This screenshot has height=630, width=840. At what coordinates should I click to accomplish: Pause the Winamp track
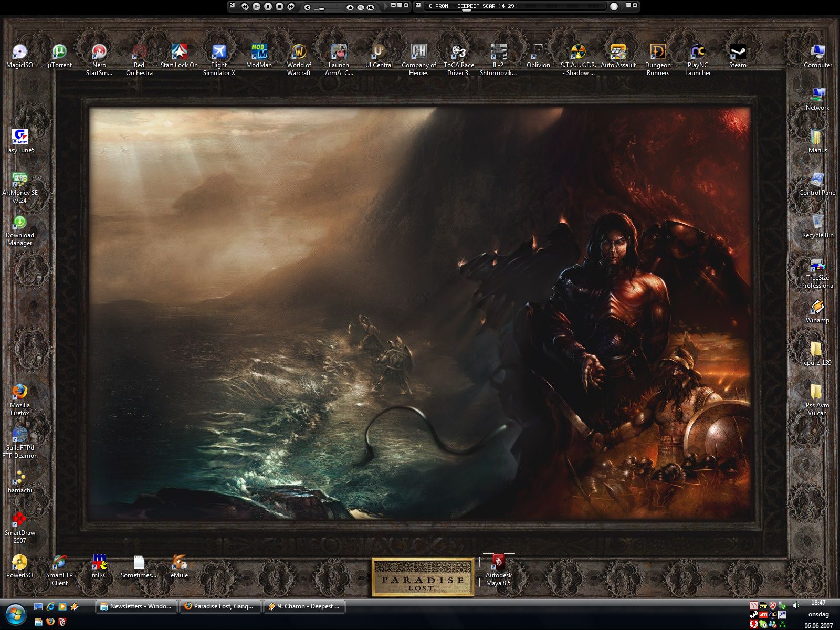coord(268,6)
